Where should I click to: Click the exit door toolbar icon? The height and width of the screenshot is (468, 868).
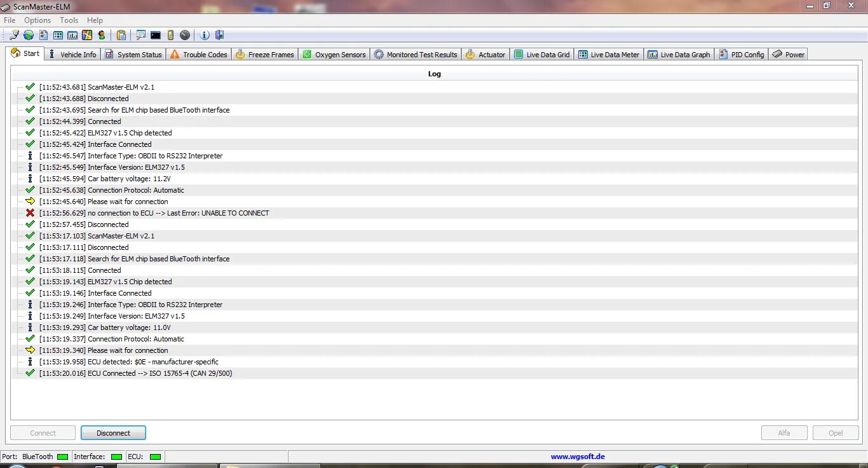tap(220, 35)
